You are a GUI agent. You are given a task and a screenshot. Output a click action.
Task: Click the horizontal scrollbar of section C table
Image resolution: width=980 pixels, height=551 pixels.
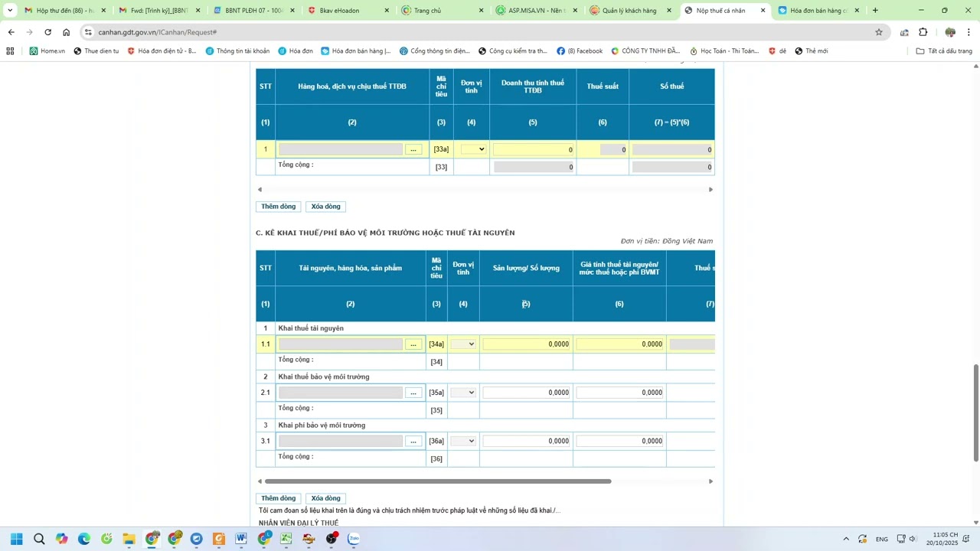tap(438, 481)
